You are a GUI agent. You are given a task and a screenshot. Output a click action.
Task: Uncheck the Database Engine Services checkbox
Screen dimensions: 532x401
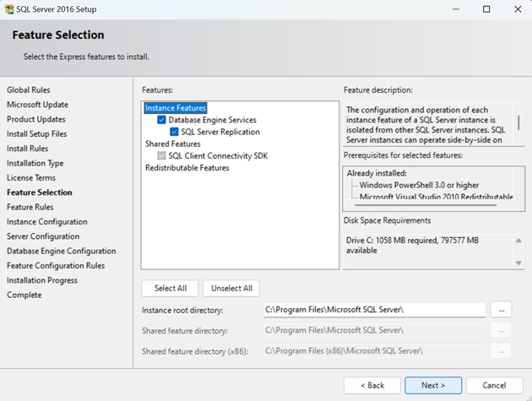(x=161, y=120)
